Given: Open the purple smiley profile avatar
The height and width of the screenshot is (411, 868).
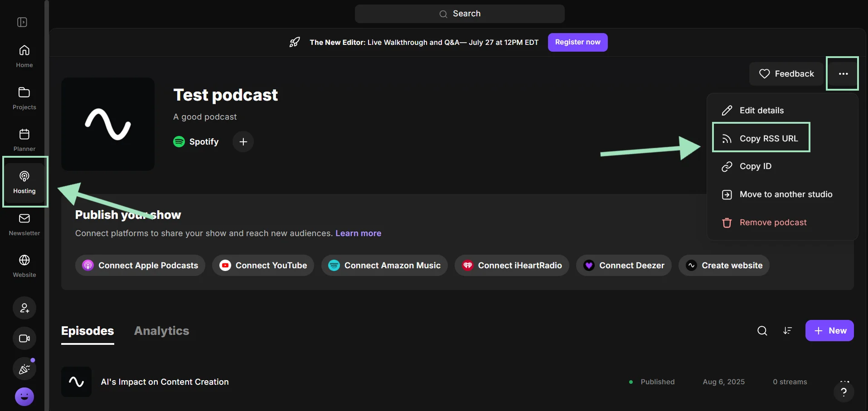Looking at the screenshot, I should 24,397.
